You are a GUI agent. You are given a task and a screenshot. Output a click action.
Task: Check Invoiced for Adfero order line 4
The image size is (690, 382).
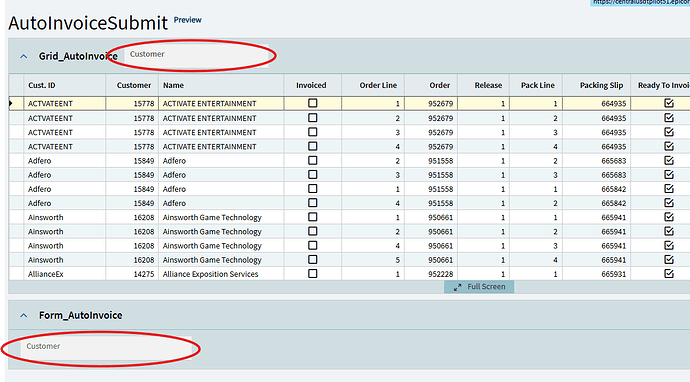pyautogui.click(x=312, y=203)
